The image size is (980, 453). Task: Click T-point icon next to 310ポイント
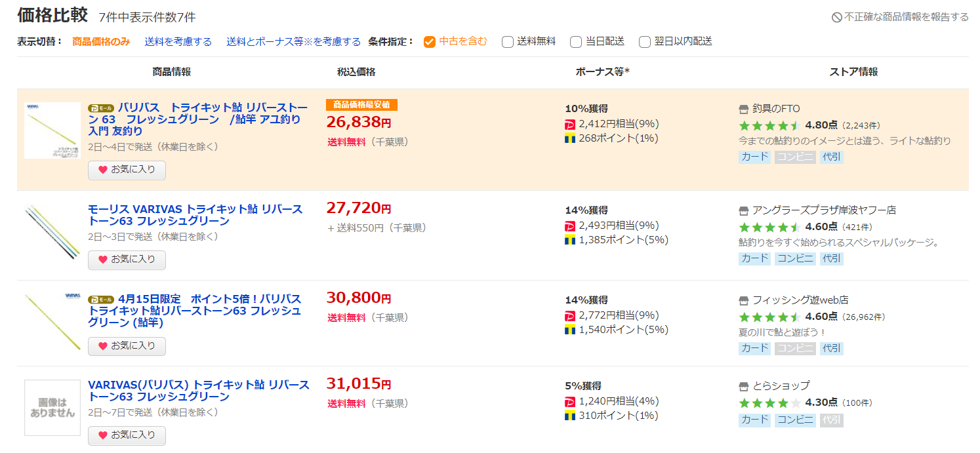570,416
